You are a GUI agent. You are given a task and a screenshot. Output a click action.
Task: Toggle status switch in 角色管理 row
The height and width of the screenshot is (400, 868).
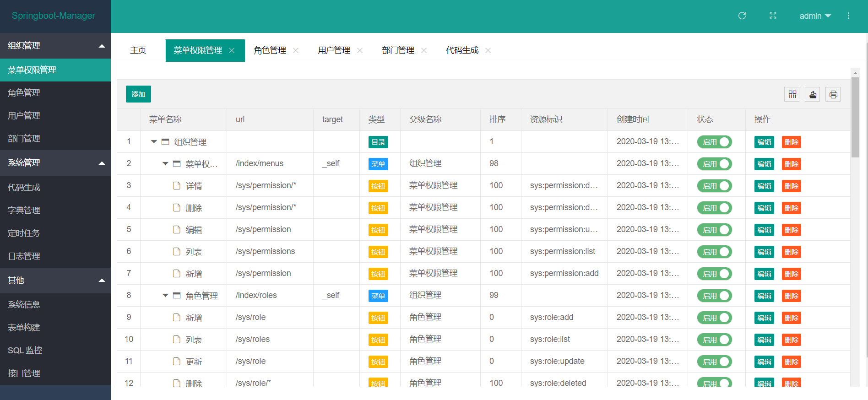pyautogui.click(x=714, y=296)
